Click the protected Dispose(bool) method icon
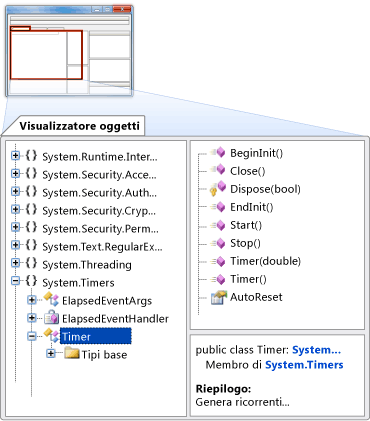 (x=218, y=189)
